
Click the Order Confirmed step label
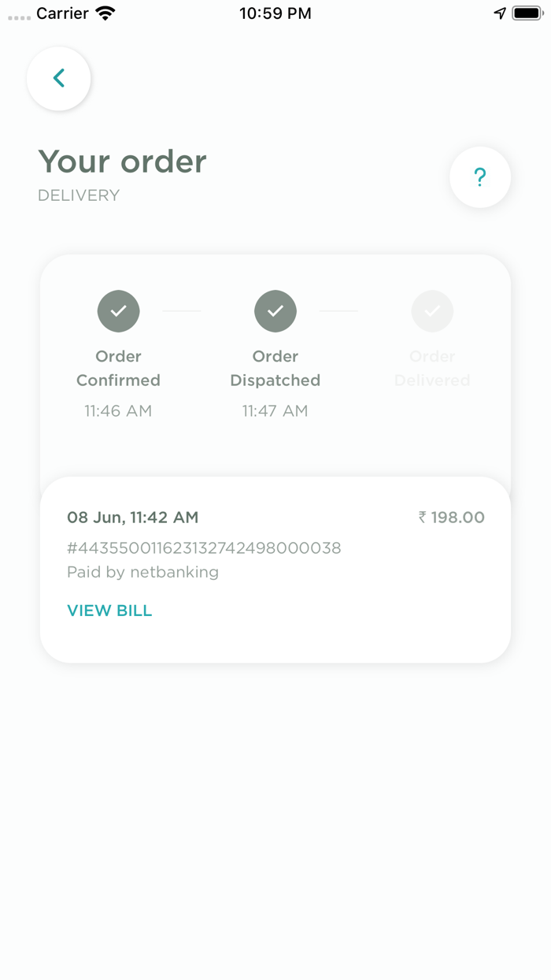[118, 368]
